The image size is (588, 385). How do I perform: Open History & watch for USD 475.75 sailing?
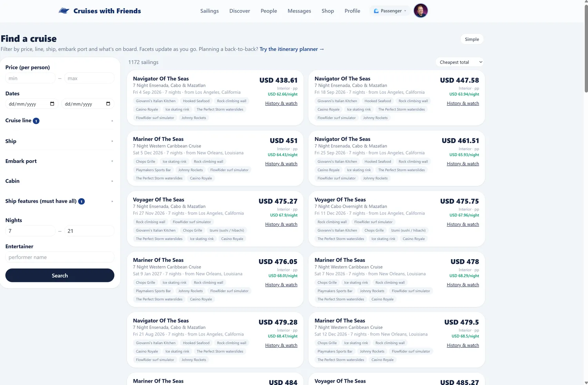point(463,224)
